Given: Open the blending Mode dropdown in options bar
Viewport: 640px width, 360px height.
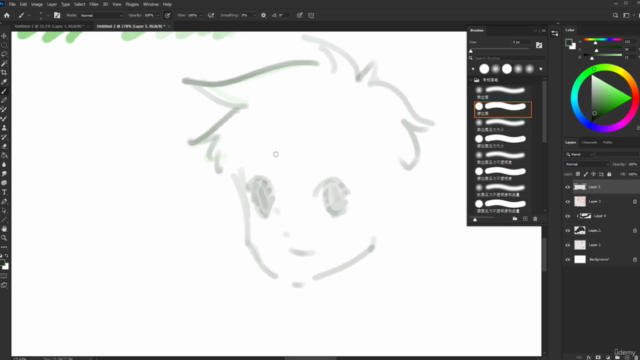Looking at the screenshot, I should click(101, 16).
